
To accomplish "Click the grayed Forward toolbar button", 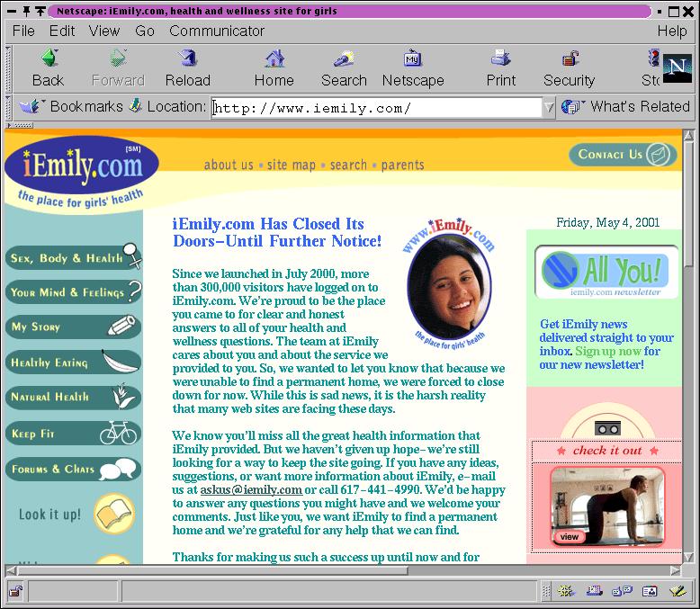I will tap(118, 68).
